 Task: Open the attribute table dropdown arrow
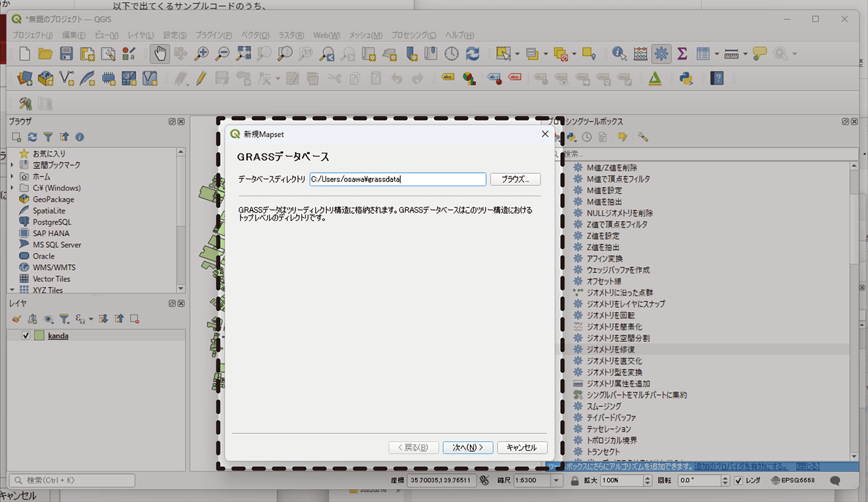716,54
